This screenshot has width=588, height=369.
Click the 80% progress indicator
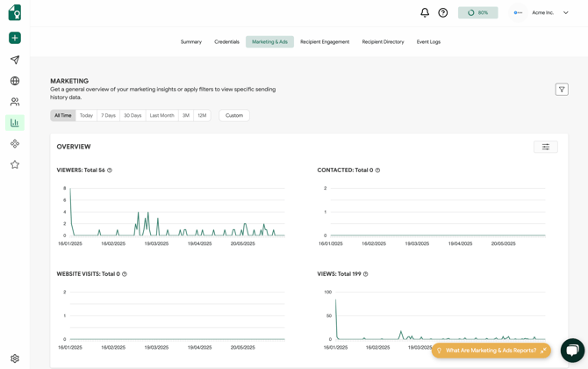click(x=478, y=12)
